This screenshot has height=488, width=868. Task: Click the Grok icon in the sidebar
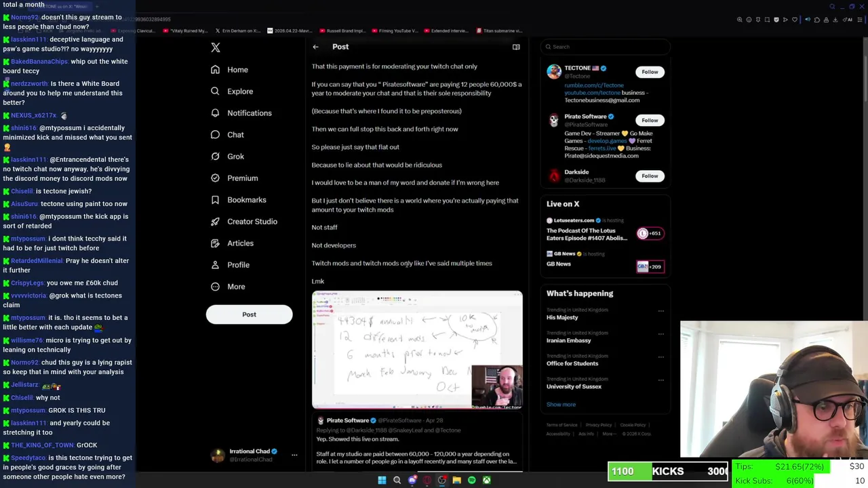(215, 156)
